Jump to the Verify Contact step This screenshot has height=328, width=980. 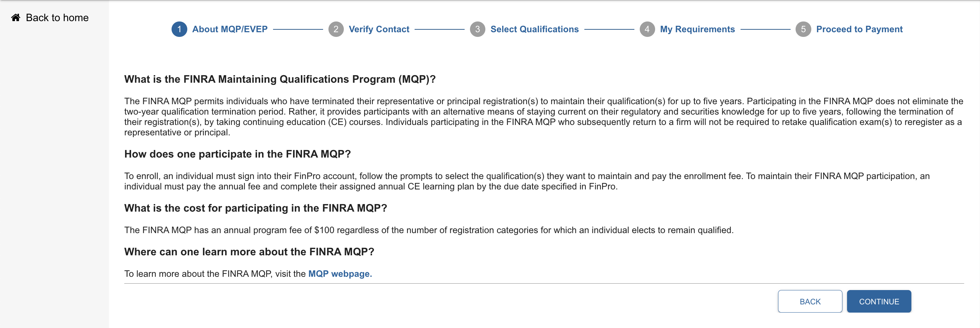tap(379, 29)
